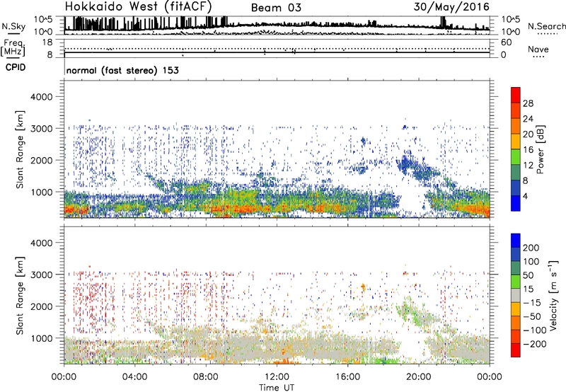Click the '1000' tick of the velocity panel
The width and height of the screenshot is (566, 392).
click(41, 338)
